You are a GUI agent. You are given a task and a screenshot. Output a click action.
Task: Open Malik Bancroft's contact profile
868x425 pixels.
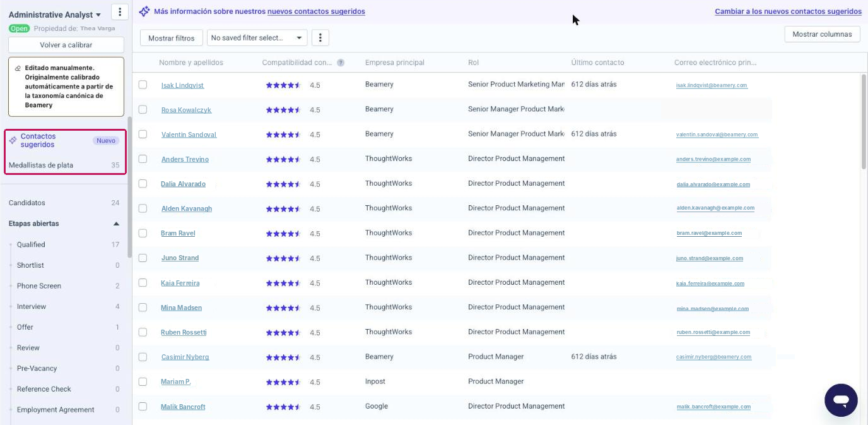click(x=183, y=407)
